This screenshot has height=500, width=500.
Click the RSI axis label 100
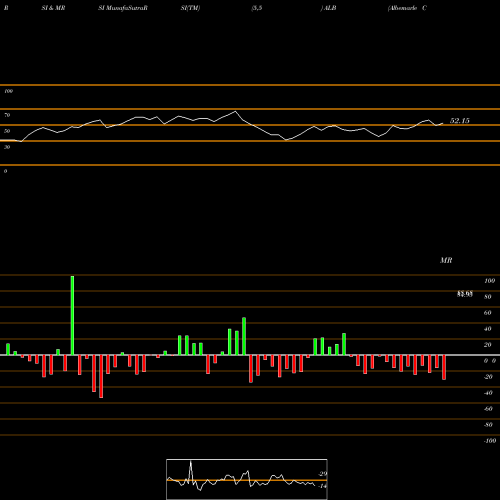pyautogui.click(x=8, y=91)
